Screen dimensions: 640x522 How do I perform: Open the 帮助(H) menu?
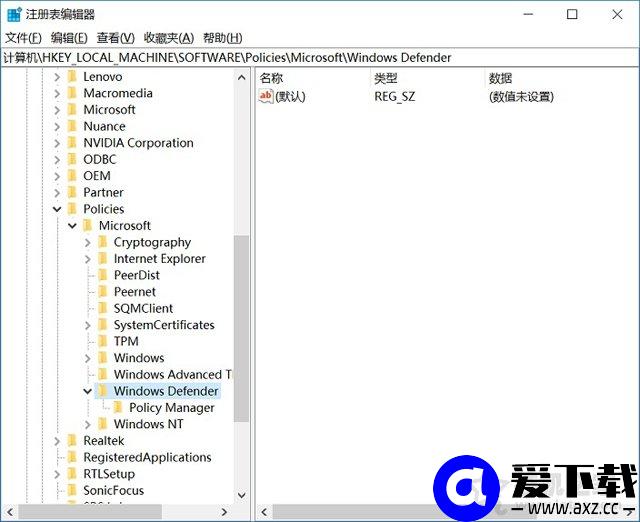(223, 38)
